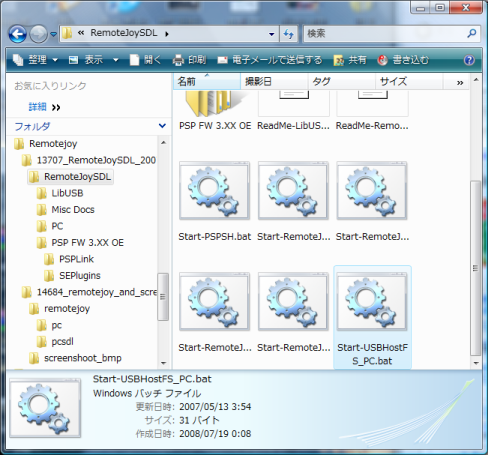
Task: Expand the 表示 dropdown arrow
Action: click(x=116, y=60)
